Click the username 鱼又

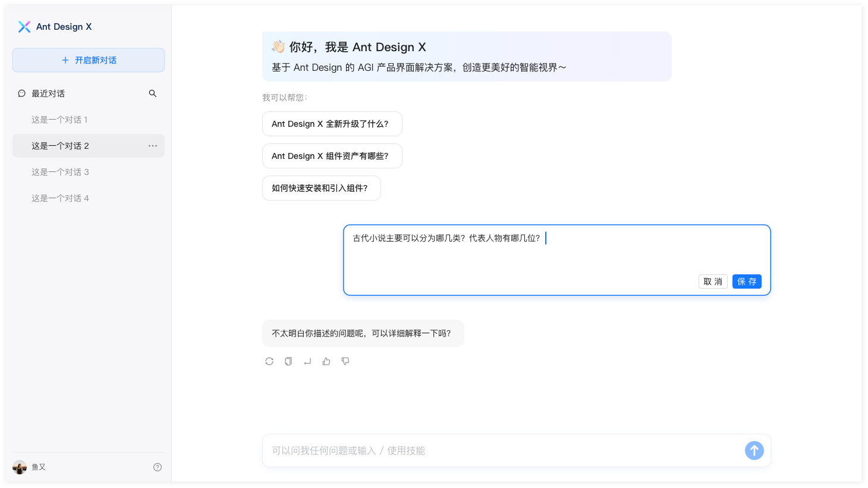tap(39, 467)
